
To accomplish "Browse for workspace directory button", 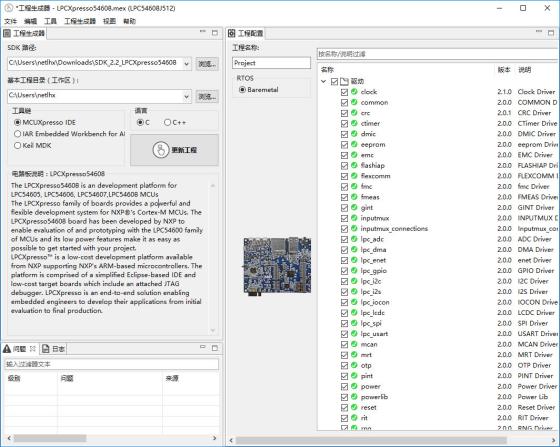I will 207,96.
